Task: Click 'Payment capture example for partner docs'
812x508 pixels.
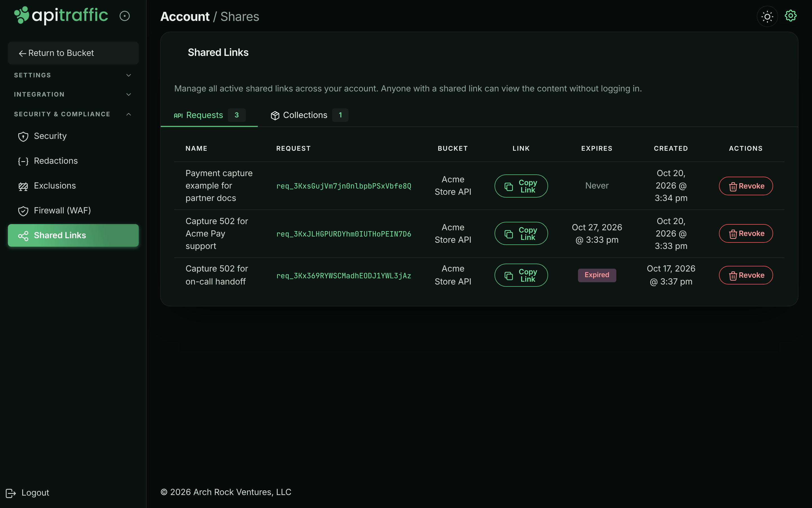Action: 219,186
